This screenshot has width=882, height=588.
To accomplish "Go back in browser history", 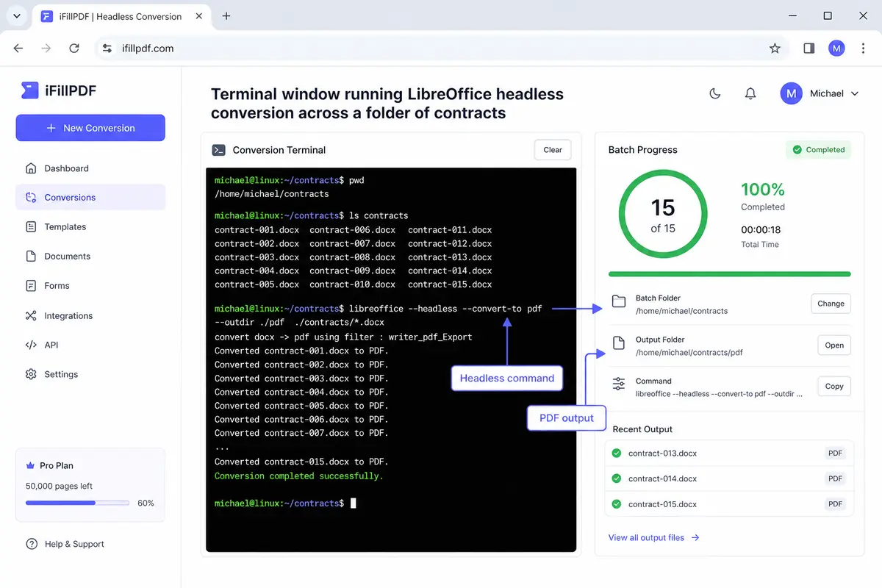I will [18, 49].
